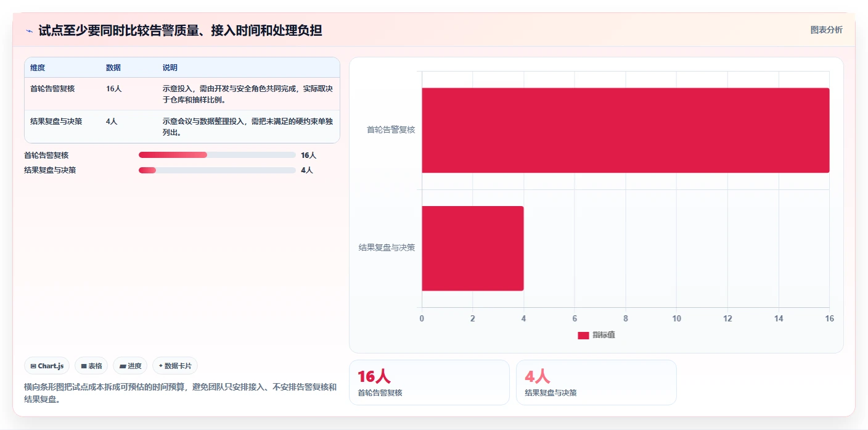Click the 结果复盘与决策 chart bar
Viewport: 868px width, 430px height.
point(472,248)
